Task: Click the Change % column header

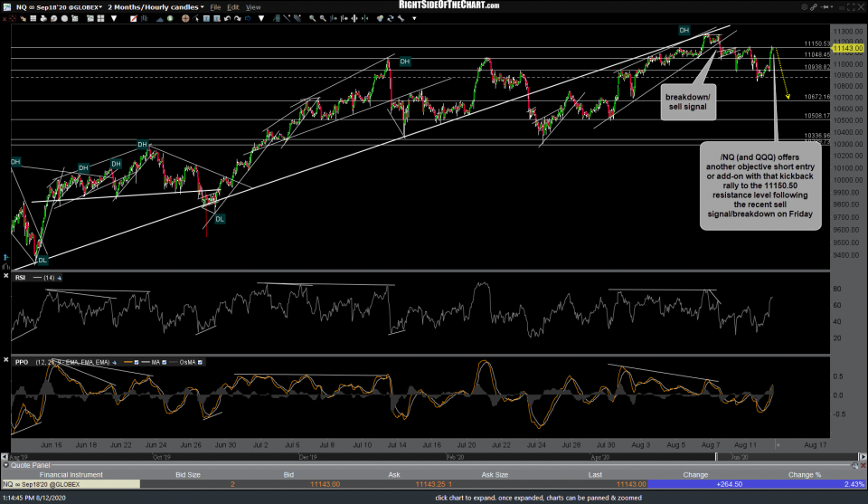Action: point(805,475)
